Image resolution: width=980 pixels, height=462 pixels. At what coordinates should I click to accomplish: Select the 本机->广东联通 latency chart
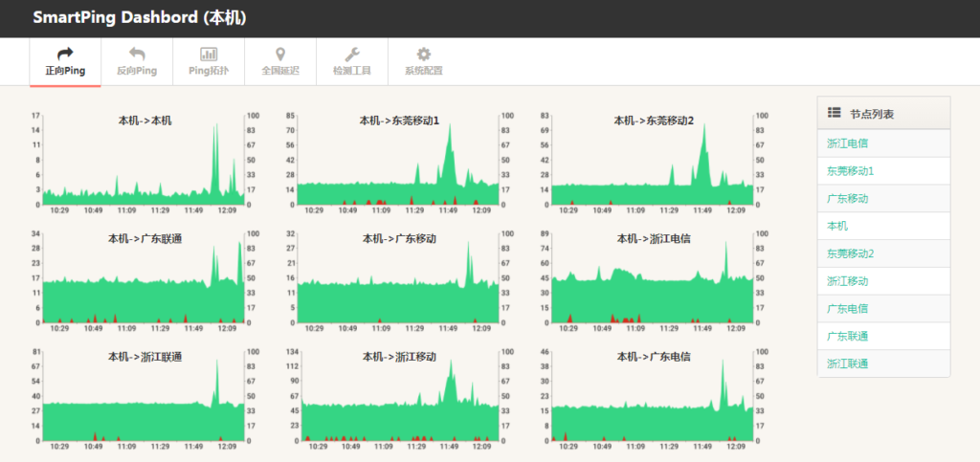click(145, 280)
